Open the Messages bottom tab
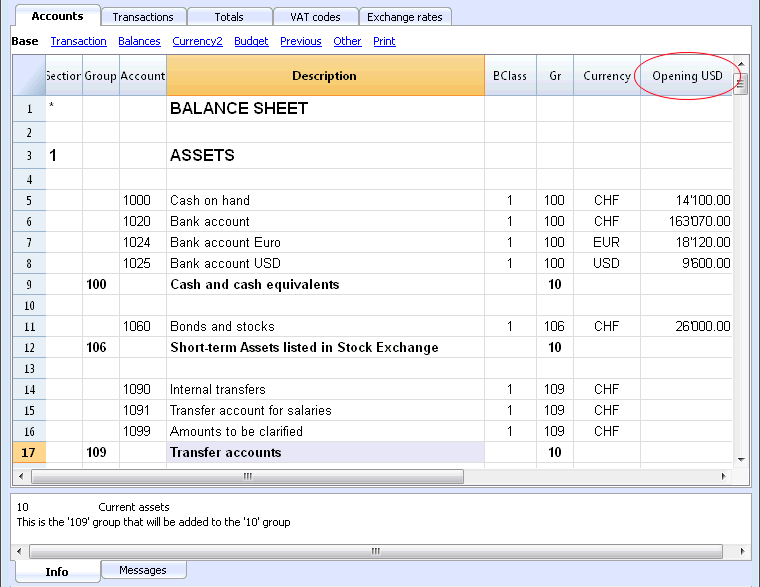Image resolution: width=760 pixels, height=587 pixels. click(143, 570)
